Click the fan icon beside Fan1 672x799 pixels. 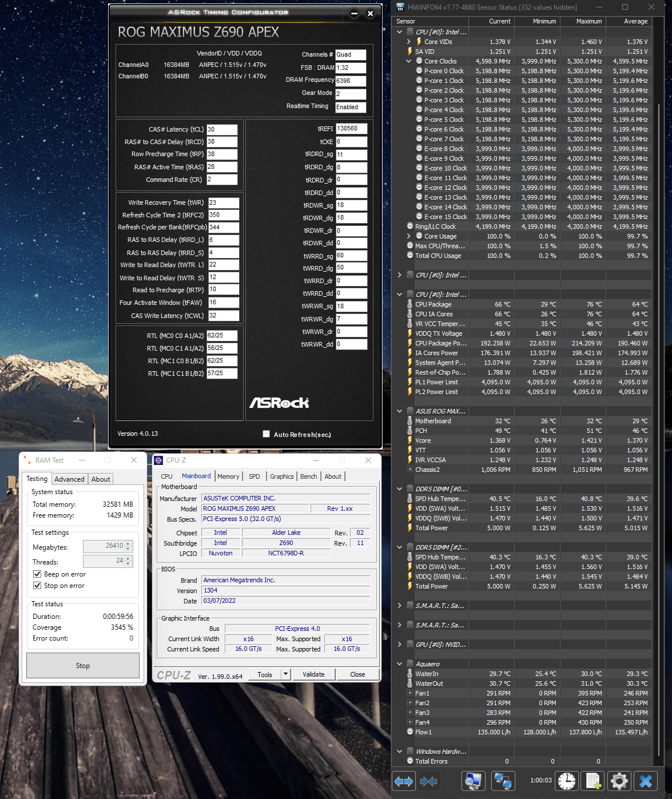[410, 693]
